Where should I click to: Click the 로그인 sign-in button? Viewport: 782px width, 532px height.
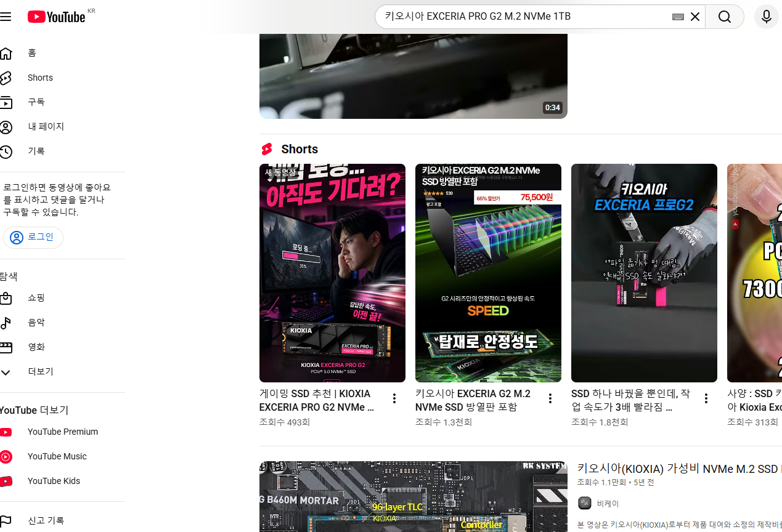click(33, 237)
